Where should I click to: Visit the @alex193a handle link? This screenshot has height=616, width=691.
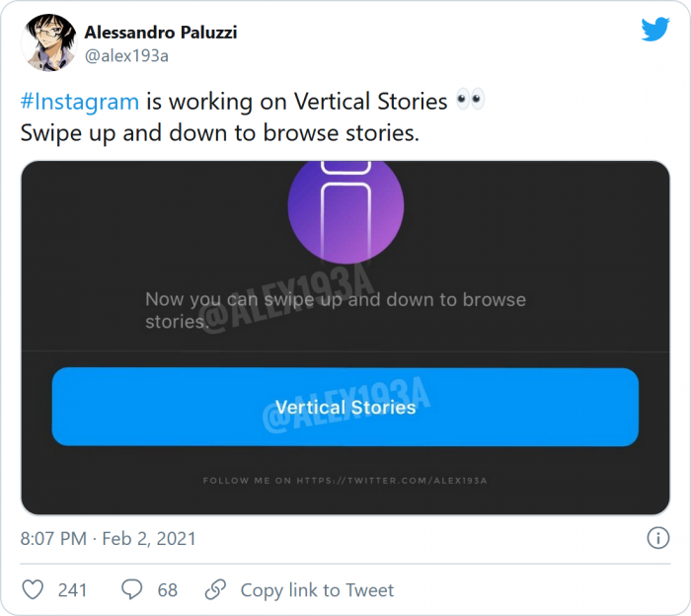click(126, 55)
